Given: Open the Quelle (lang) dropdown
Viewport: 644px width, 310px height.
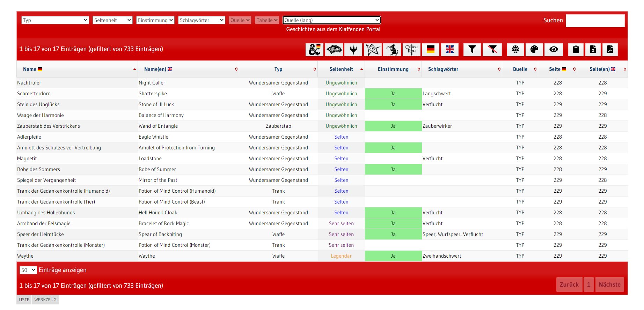Looking at the screenshot, I should click(331, 20).
